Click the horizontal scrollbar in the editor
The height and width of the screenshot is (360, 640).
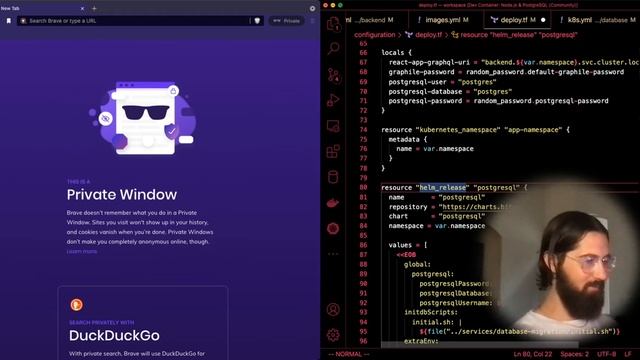[x=480, y=345]
